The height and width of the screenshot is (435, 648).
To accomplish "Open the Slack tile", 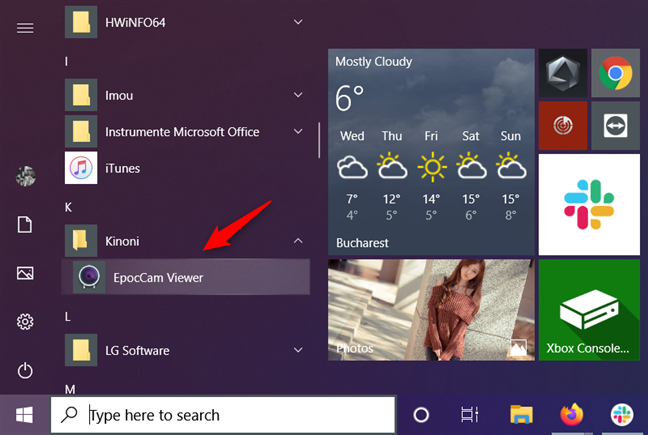I will 589,204.
